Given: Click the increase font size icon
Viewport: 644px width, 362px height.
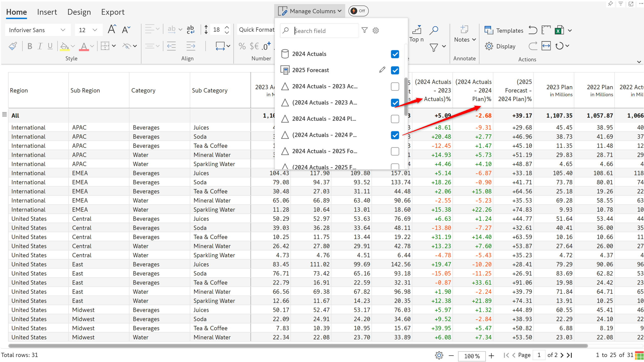Looking at the screenshot, I should point(112,29).
